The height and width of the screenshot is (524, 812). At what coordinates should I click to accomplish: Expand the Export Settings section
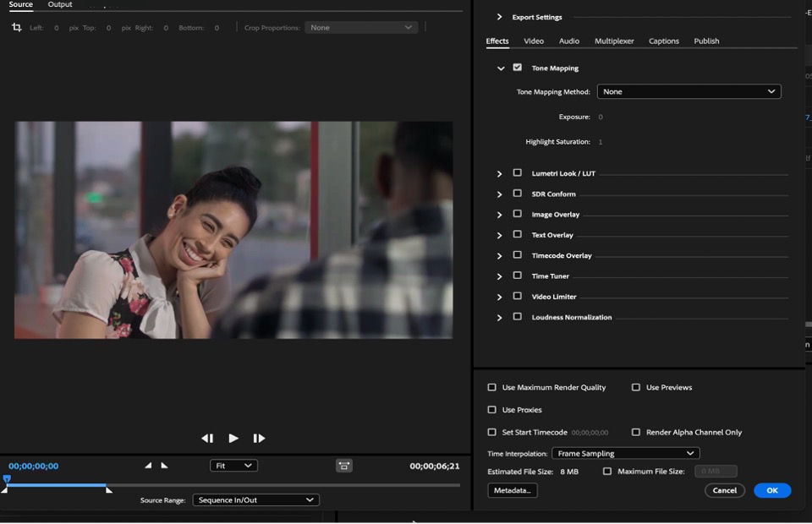point(500,17)
